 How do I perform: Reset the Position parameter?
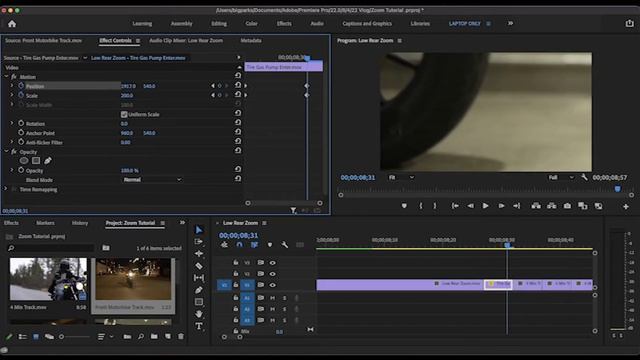click(x=238, y=85)
